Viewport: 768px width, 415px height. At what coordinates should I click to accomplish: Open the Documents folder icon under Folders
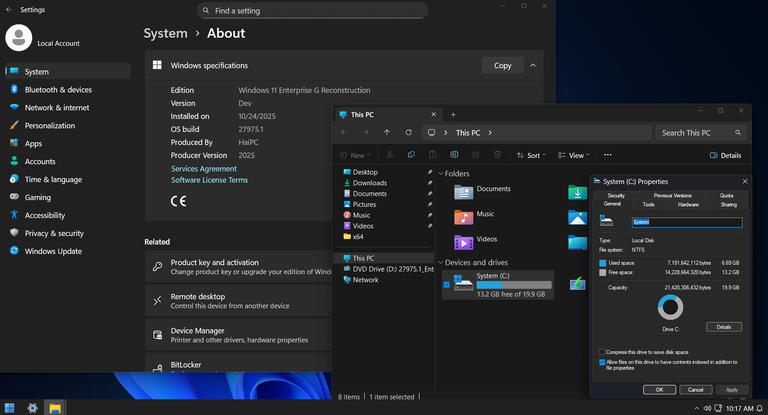pyautogui.click(x=463, y=192)
